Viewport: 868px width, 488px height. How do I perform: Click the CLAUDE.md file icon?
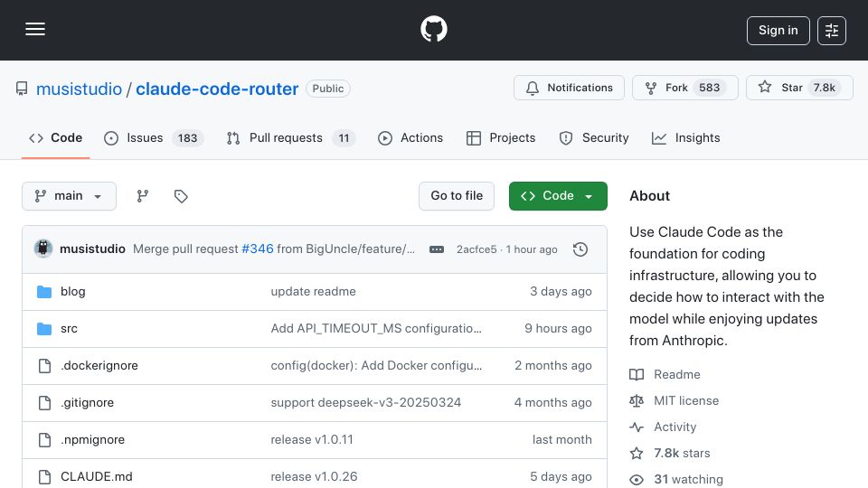tap(44, 477)
